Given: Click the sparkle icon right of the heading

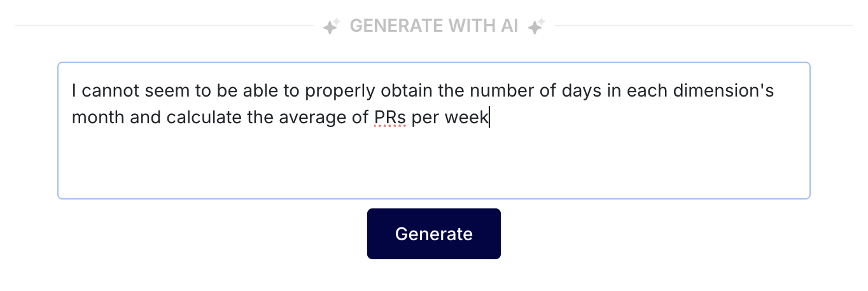Looking at the screenshot, I should click(x=536, y=27).
